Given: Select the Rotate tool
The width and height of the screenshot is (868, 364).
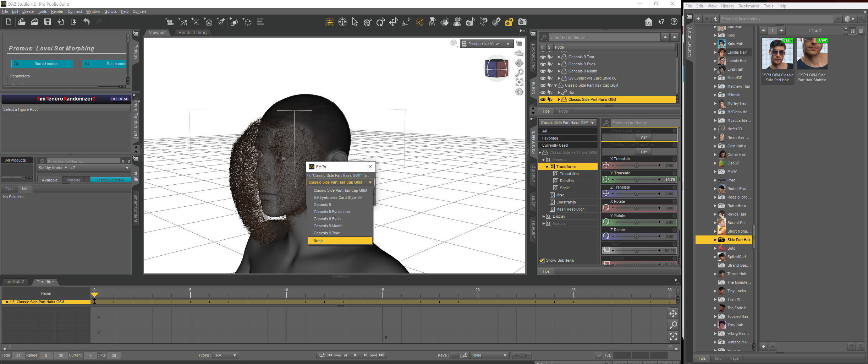Looking at the screenshot, I should (380, 22).
